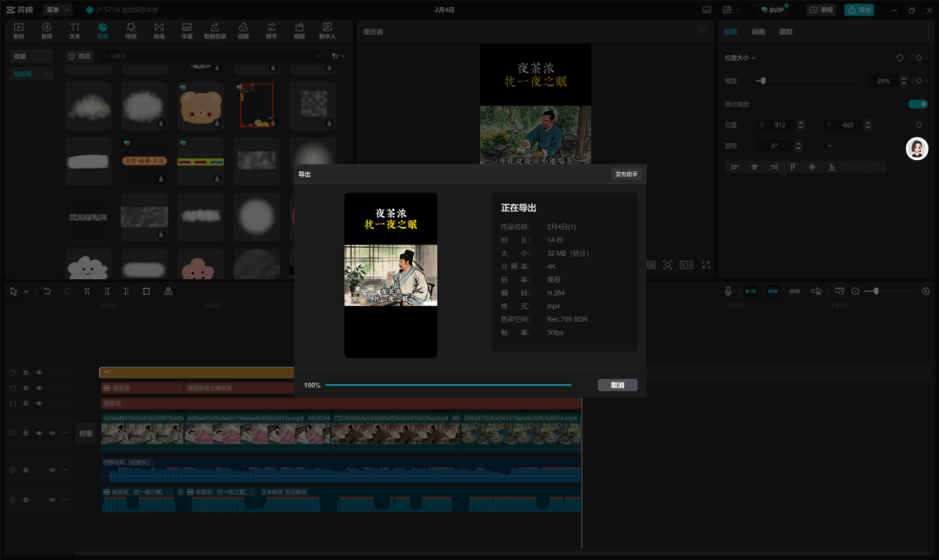Viewport: 939px width, 560px height.
Task: Click the 发布助手 button in export dialog
Action: click(626, 174)
